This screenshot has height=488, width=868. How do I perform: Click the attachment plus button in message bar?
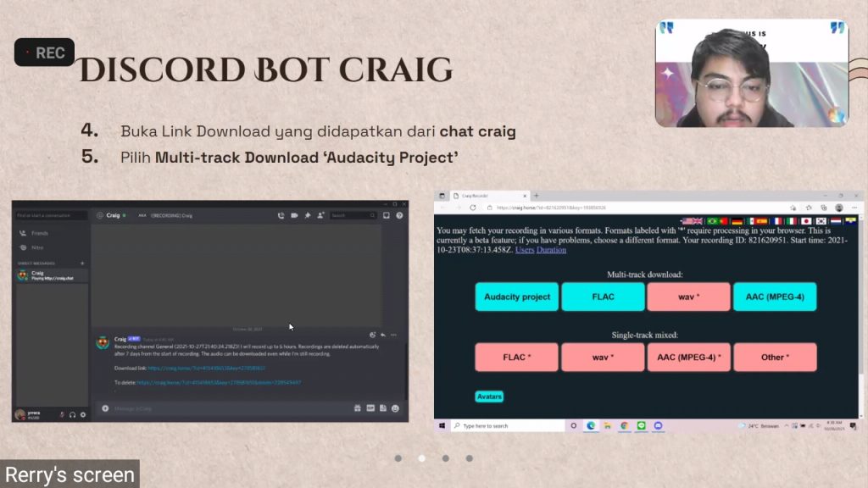click(105, 408)
